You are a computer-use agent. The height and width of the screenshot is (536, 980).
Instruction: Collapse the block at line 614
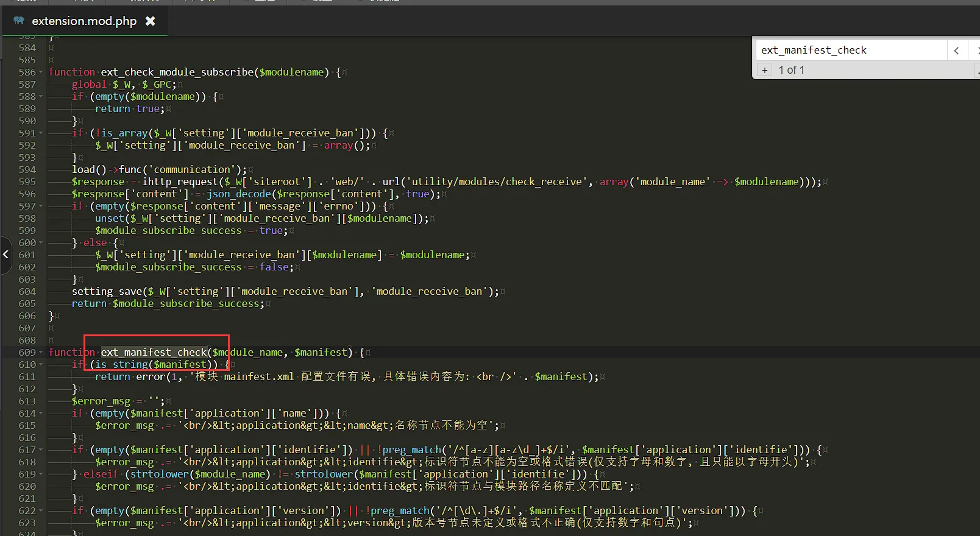41,413
